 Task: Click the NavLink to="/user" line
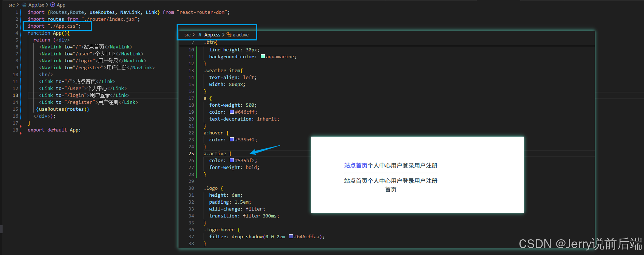(x=91, y=54)
